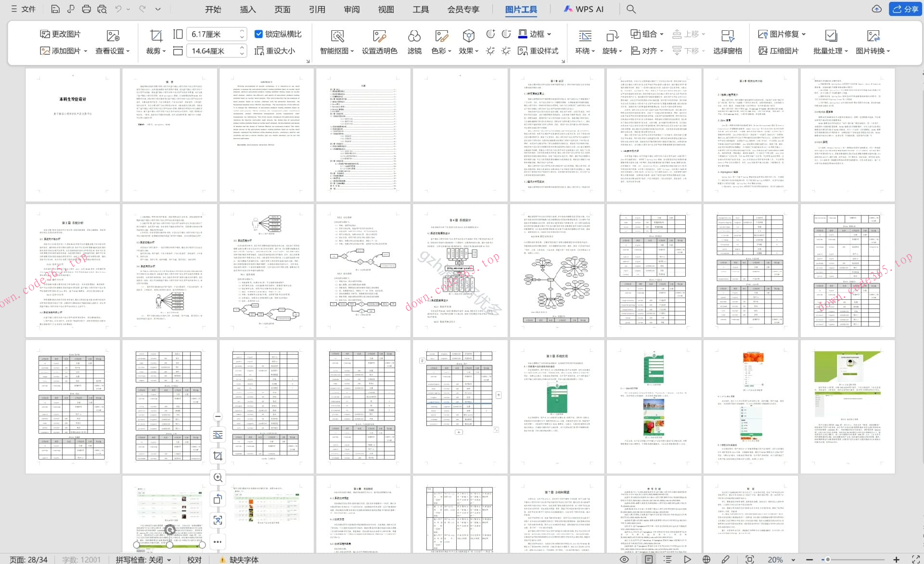Click the print icon in quick access toolbar
The width and height of the screenshot is (924, 564).
86,9
